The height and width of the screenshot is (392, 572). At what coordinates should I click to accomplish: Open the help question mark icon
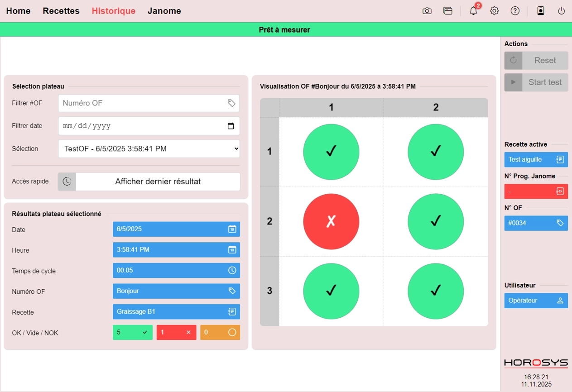coord(515,11)
